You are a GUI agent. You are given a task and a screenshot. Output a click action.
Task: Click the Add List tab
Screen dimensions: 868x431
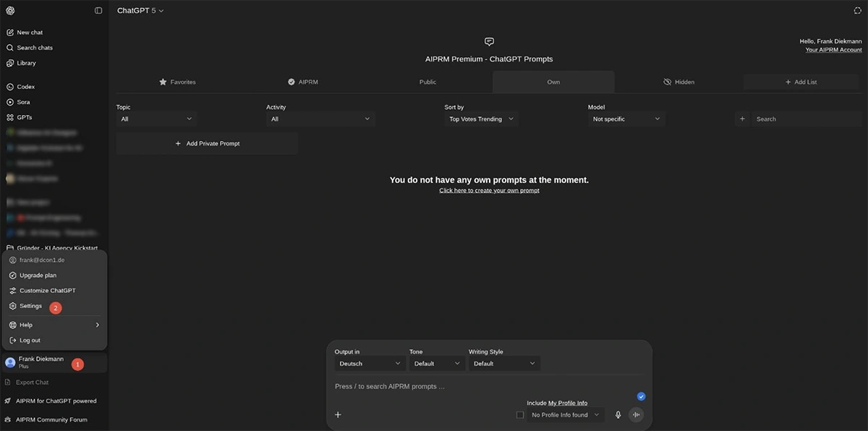coord(801,82)
